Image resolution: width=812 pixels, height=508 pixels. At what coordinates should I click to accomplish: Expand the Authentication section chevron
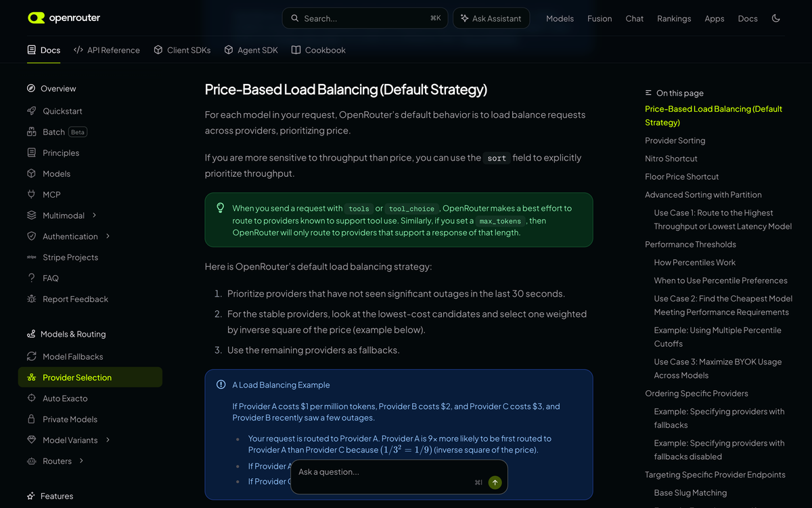[x=108, y=236]
